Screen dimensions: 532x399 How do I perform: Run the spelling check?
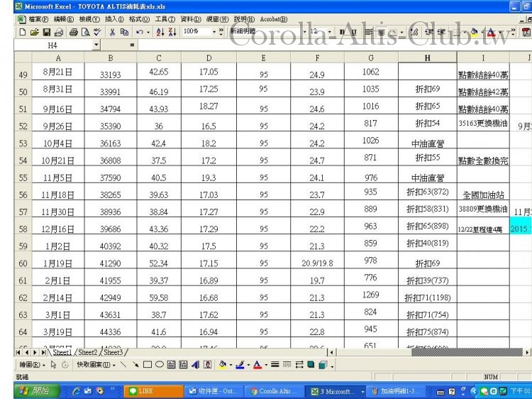pos(97,32)
